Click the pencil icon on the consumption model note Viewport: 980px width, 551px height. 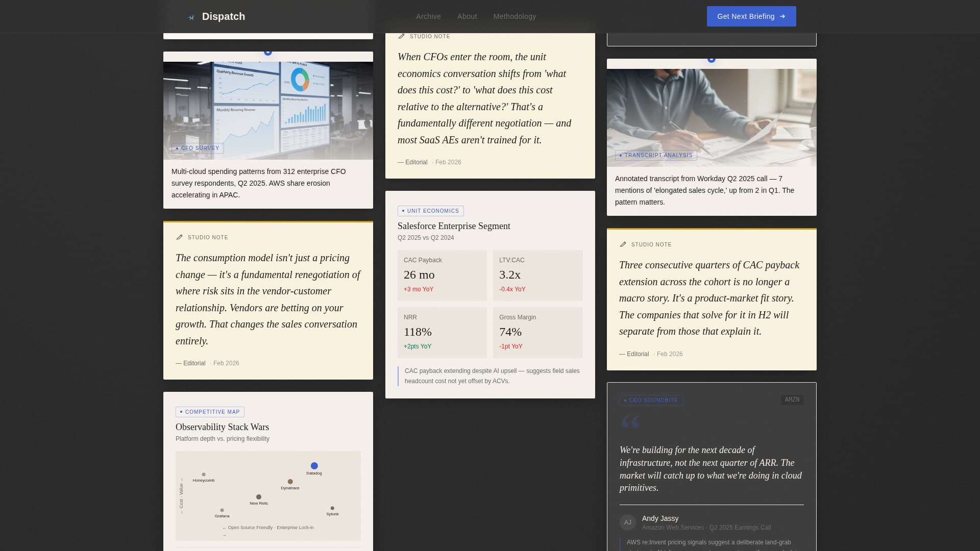tap(179, 237)
